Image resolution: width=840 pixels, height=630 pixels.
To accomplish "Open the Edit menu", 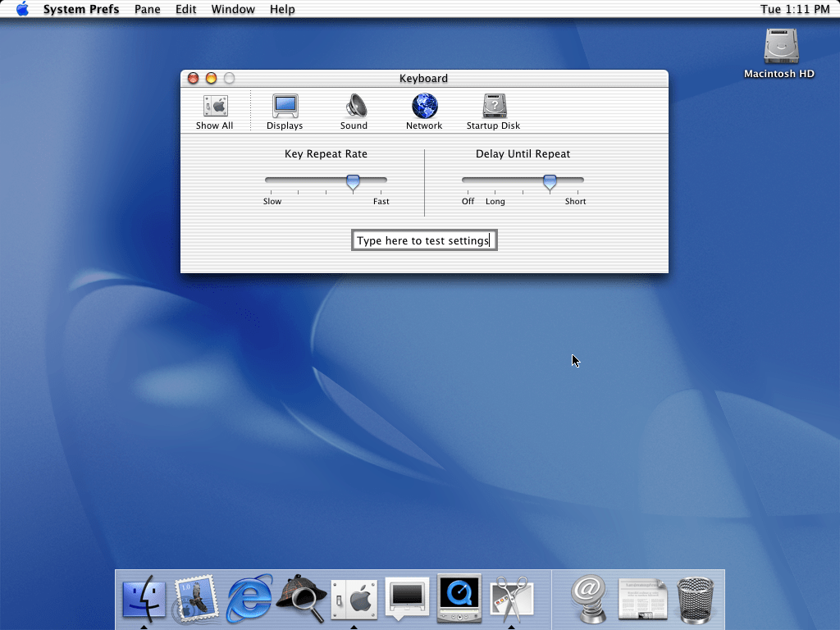I will [185, 9].
